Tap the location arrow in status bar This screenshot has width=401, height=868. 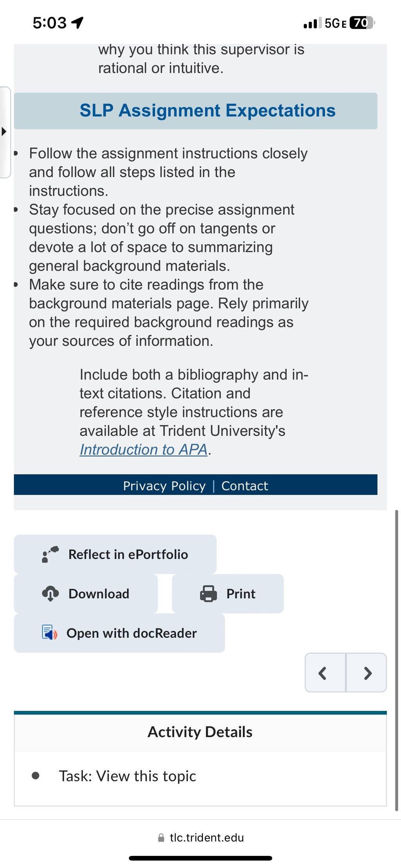[x=77, y=23]
